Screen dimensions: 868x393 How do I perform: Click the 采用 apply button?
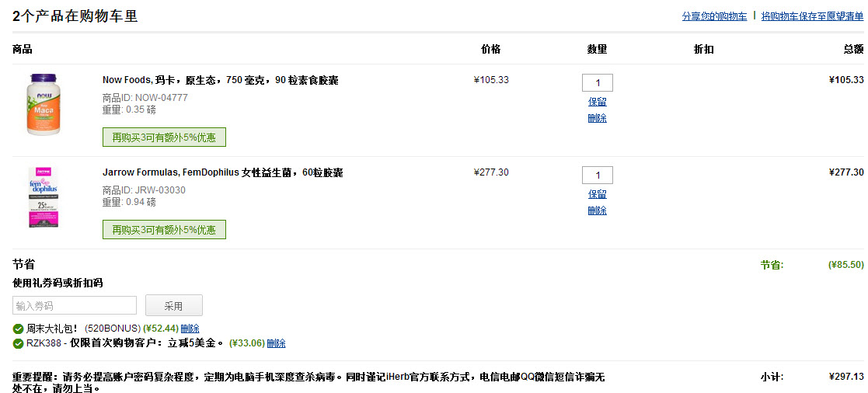pyautogui.click(x=174, y=305)
